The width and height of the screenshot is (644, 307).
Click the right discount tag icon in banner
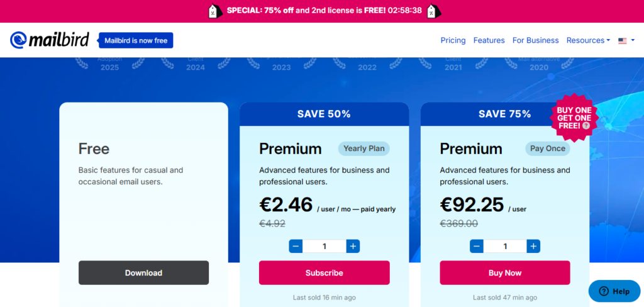click(433, 11)
